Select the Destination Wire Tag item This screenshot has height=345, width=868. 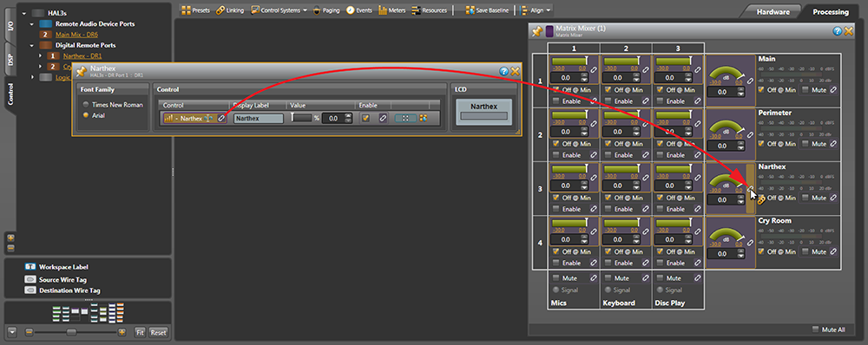point(62,290)
